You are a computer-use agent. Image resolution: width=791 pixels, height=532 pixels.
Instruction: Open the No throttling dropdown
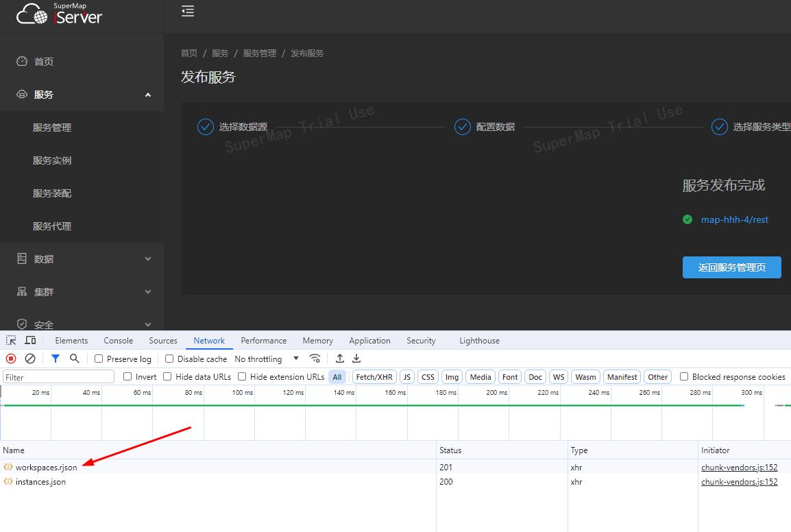click(x=267, y=359)
